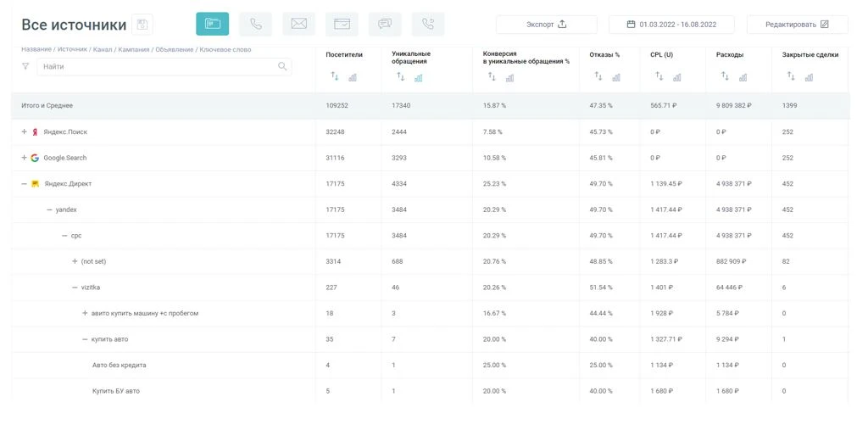Expand the Яндекс.Поиск row

pos(25,132)
